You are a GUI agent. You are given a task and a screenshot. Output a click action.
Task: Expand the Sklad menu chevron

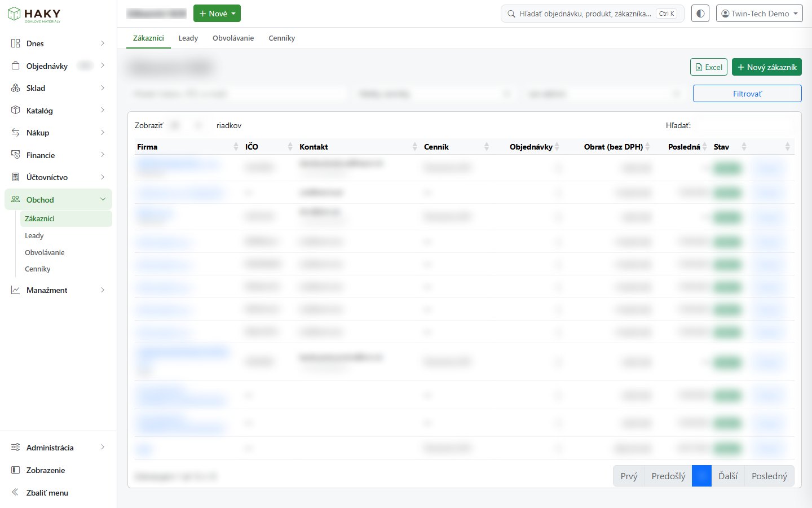(x=103, y=88)
